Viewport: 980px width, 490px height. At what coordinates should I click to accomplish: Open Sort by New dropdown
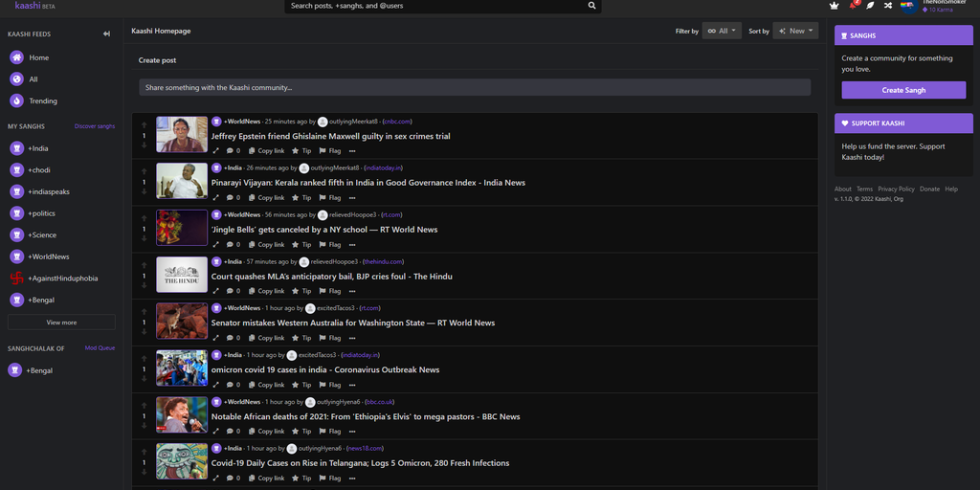click(x=795, y=31)
